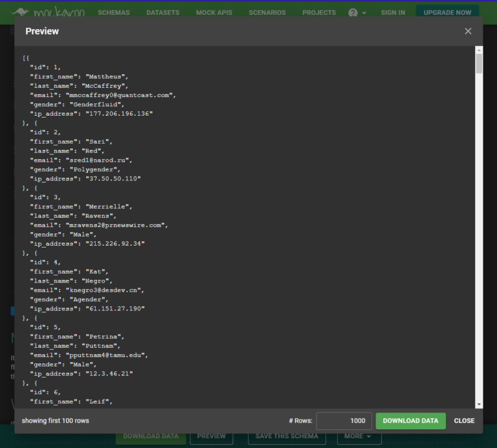Click the first name "Kat"

pyautogui.click(x=95, y=272)
